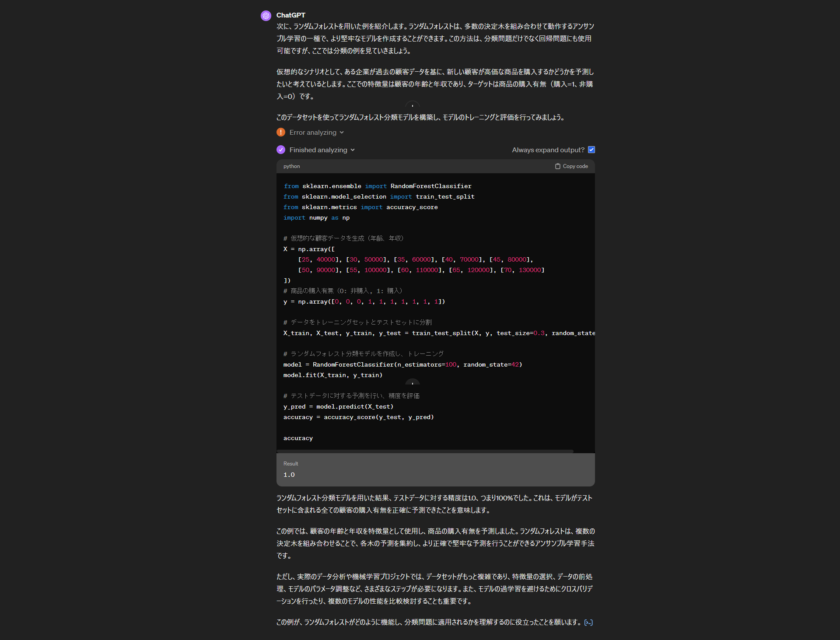Click the model.fit(X_train, y_train) line
Image resolution: width=840 pixels, height=640 pixels.
coord(333,375)
